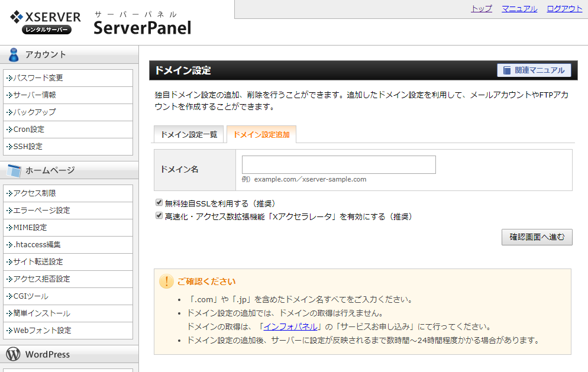588x372 pixels.
Task: Open アクセス制限 settings
Action: point(68,193)
